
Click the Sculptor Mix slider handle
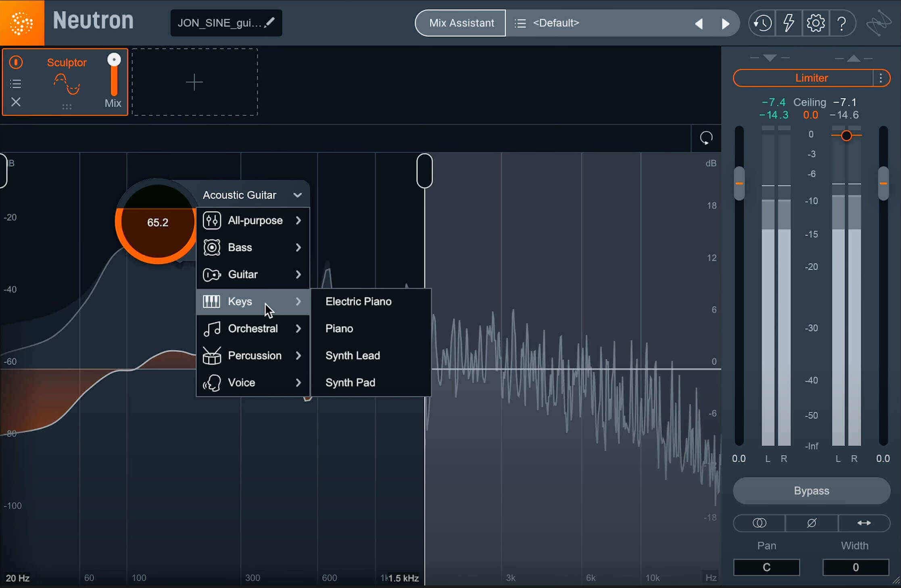[x=114, y=60]
